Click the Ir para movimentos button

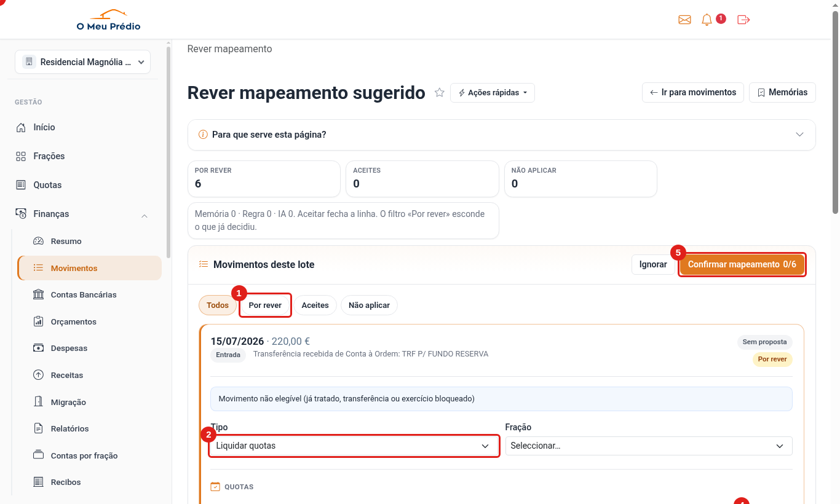click(x=693, y=92)
